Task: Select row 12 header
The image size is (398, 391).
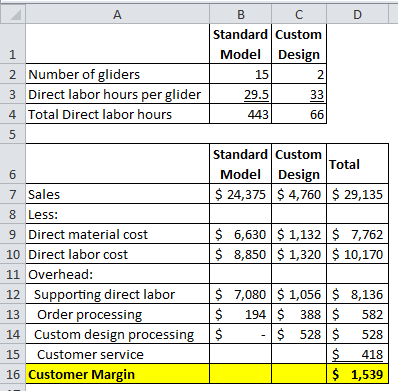Action: point(13,294)
